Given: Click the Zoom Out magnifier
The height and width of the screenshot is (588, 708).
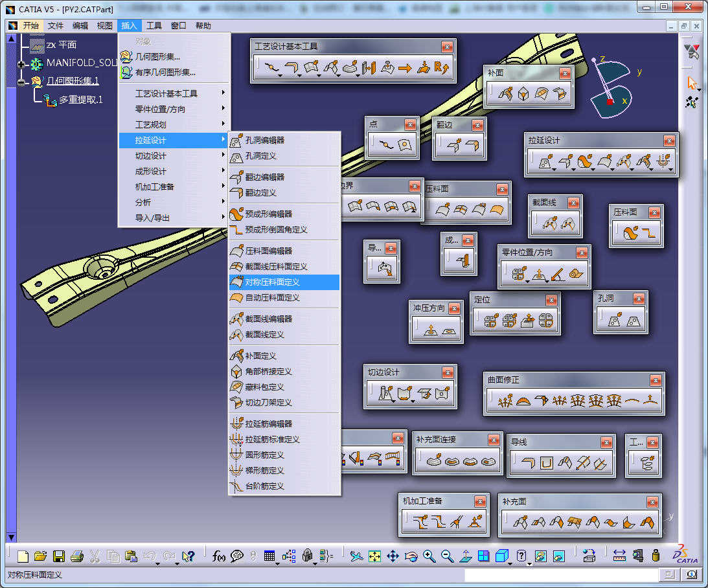Looking at the screenshot, I should 447,556.
